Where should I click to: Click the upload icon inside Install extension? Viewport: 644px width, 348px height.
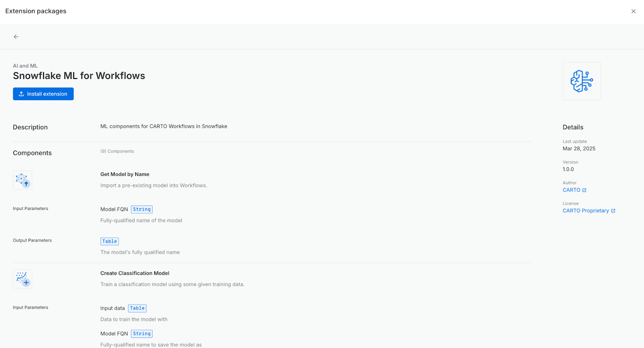[21, 94]
